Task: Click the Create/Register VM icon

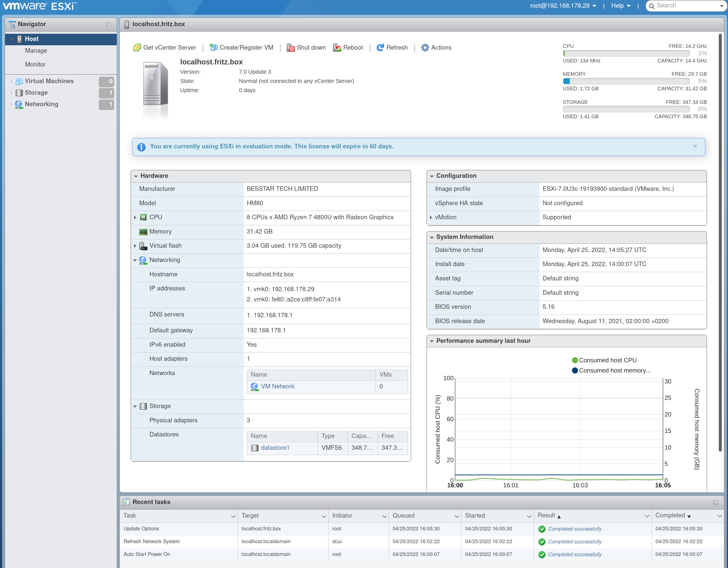Action: (213, 47)
